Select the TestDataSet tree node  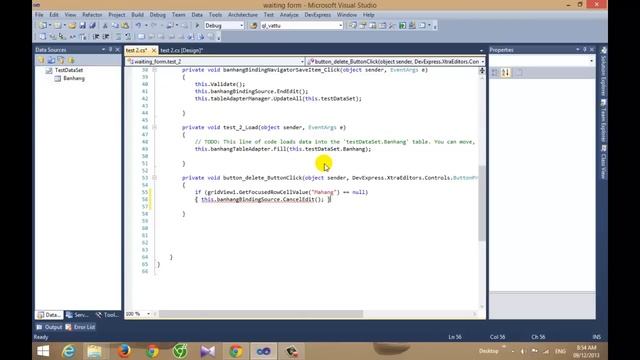tap(69, 70)
